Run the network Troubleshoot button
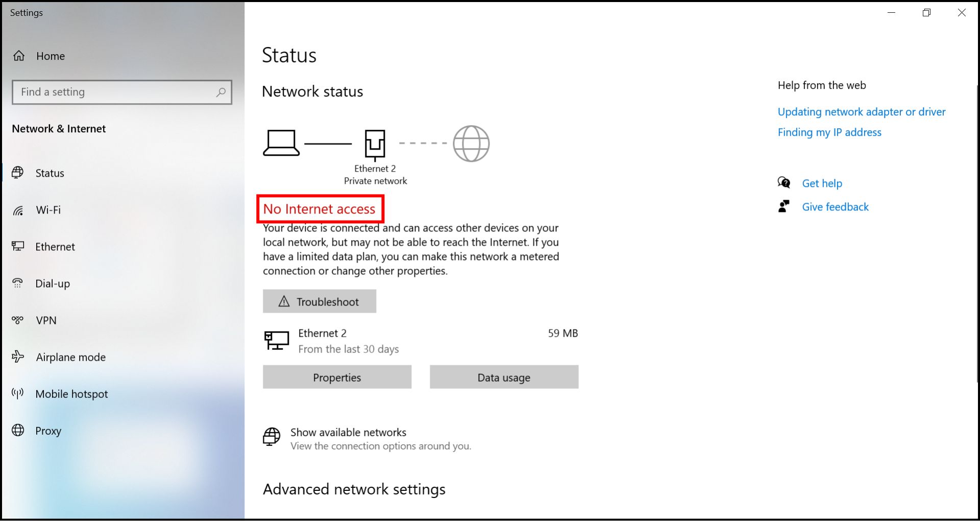The width and height of the screenshot is (980, 521). point(320,301)
